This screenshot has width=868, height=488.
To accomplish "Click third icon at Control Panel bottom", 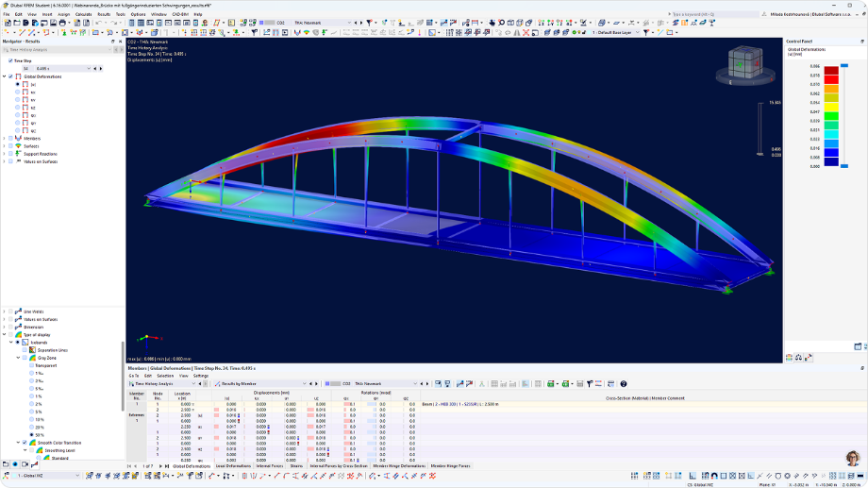I will (809, 358).
